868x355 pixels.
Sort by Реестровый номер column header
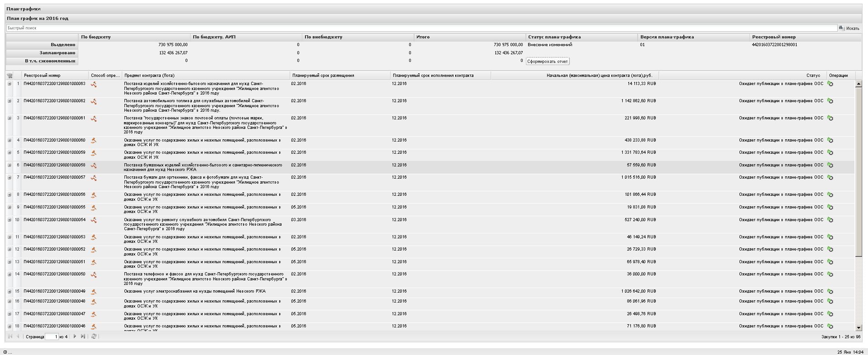55,76
